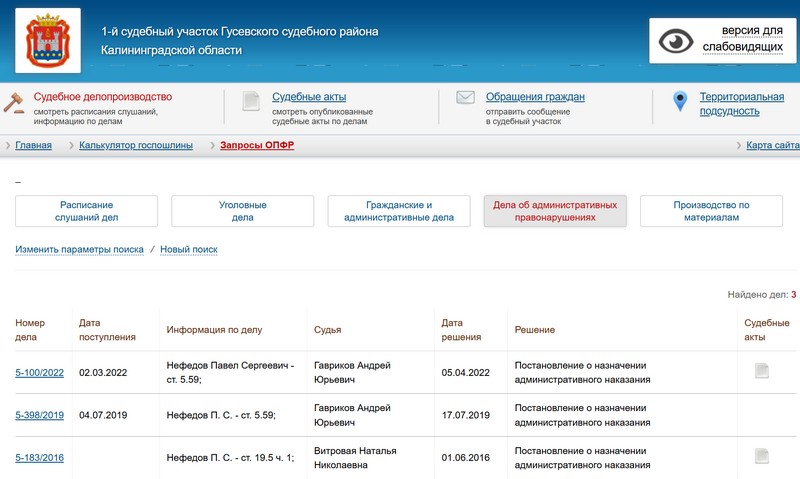Open Судебное делопроизводство section
The image size is (800, 479).
pos(103,97)
